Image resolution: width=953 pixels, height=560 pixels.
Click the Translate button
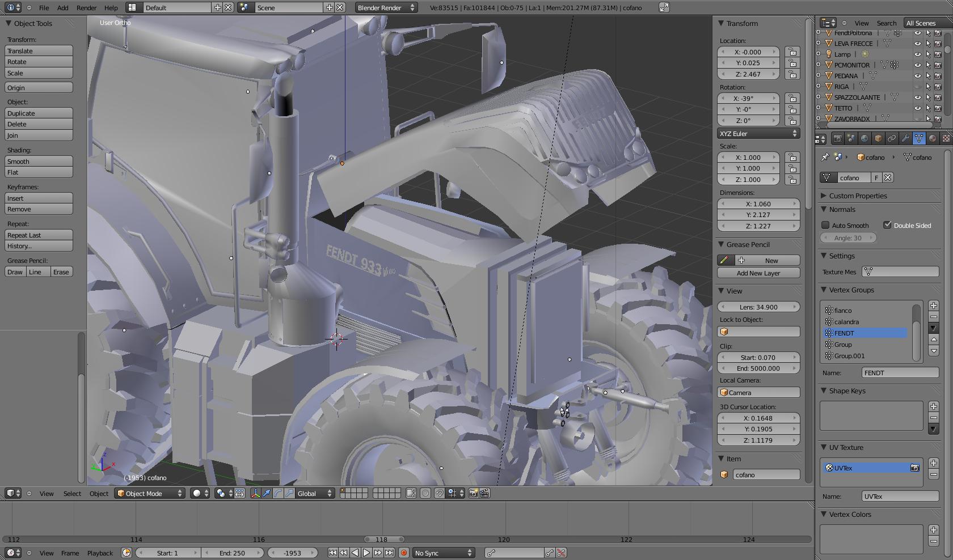39,50
